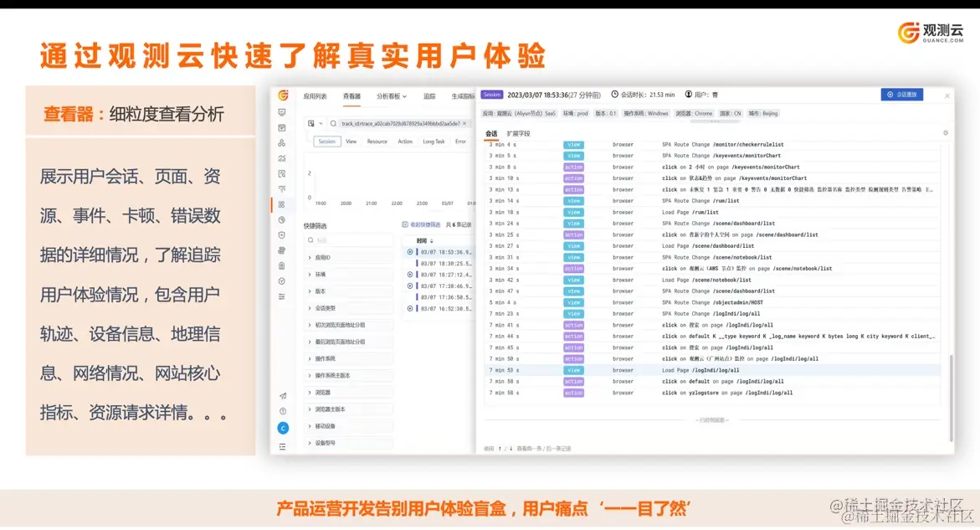Click the 环境: prod tag
The width and height of the screenshot is (980, 530).
[575, 114]
